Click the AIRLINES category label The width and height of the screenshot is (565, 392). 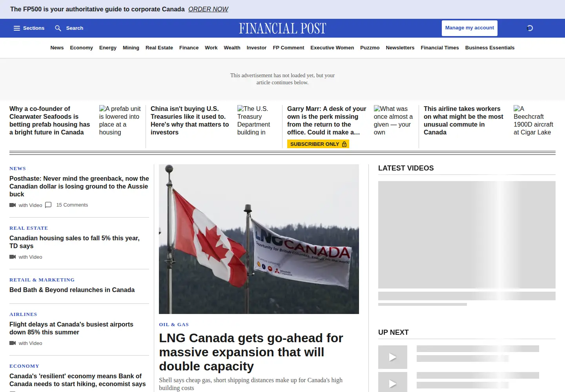click(x=23, y=314)
